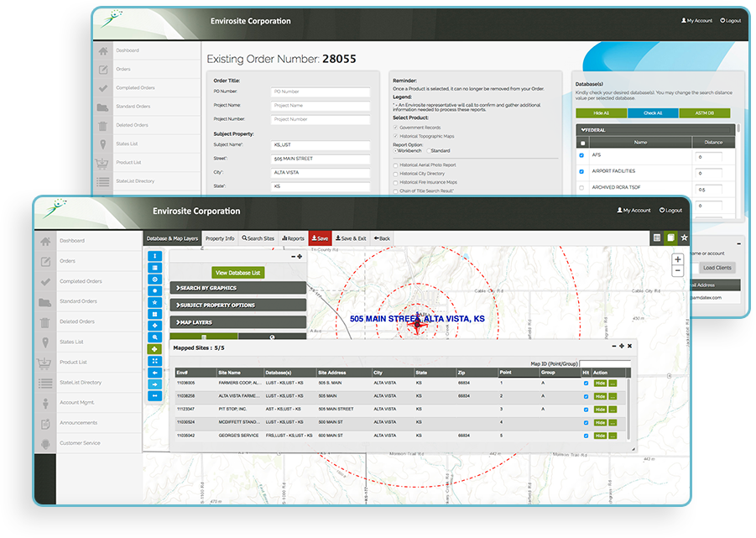This screenshot has width=756, height=538.
Task: Select the green pan tool in map toolbar
Action: (x=155, y=348)
